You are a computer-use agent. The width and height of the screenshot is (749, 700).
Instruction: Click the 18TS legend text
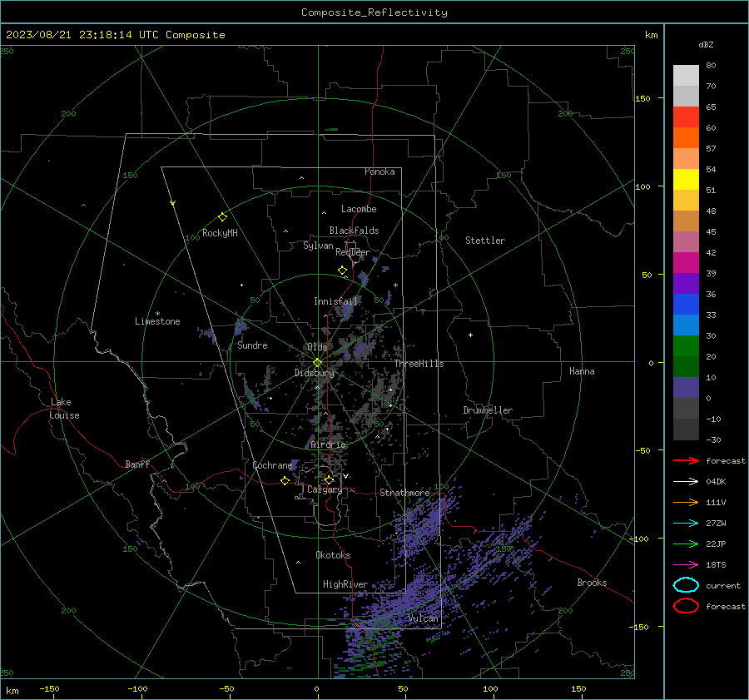coord(716,565)
